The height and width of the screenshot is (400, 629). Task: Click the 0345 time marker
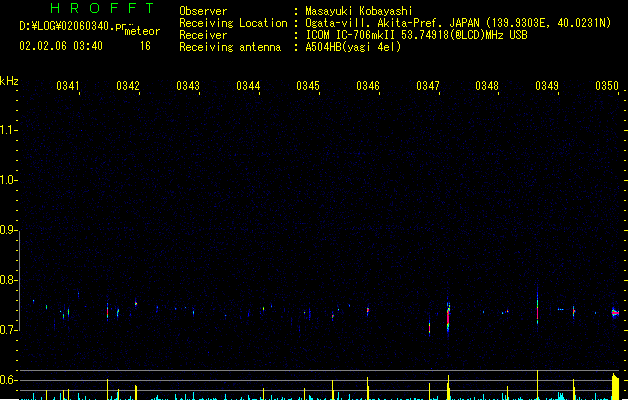tap(308, 86)
